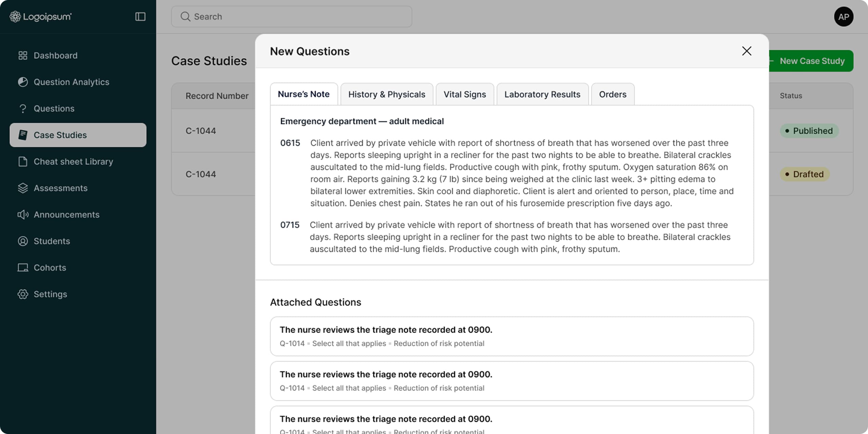Open Dashboard in the sidebar

tap(78, 56)
